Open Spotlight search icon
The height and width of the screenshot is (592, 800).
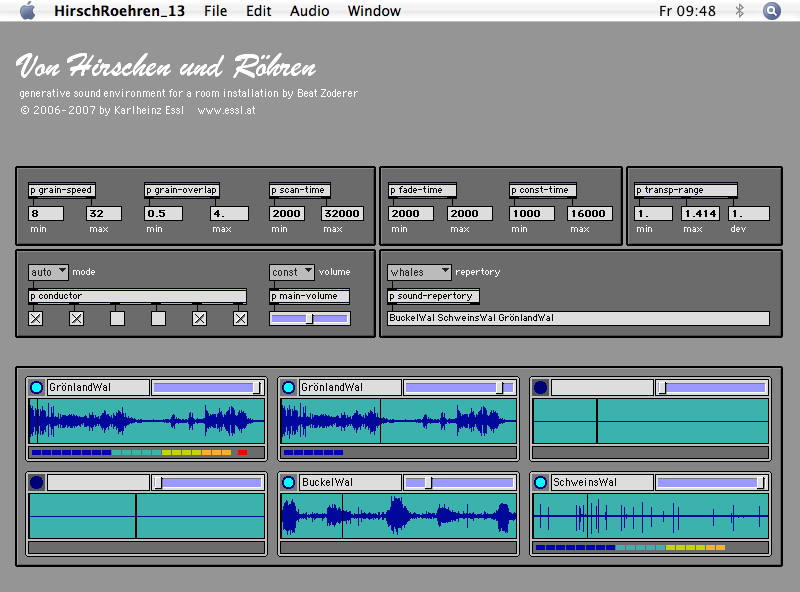tap(771, 11)
